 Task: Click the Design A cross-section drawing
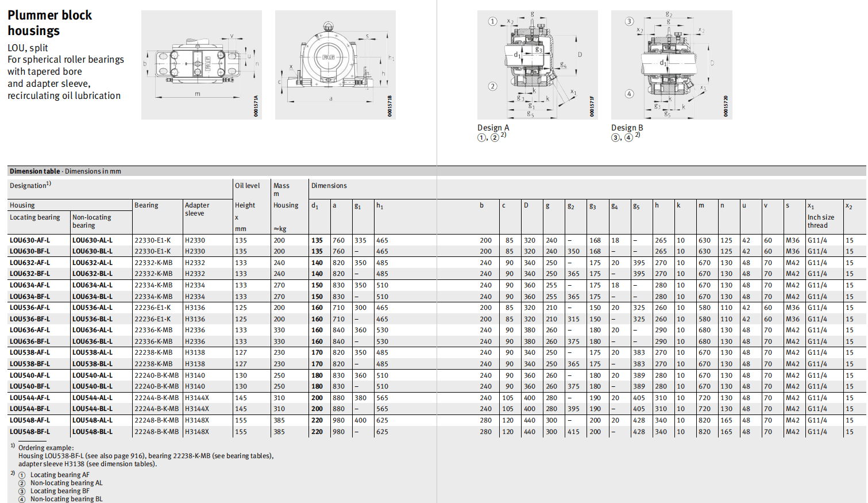tap(537, 65)
